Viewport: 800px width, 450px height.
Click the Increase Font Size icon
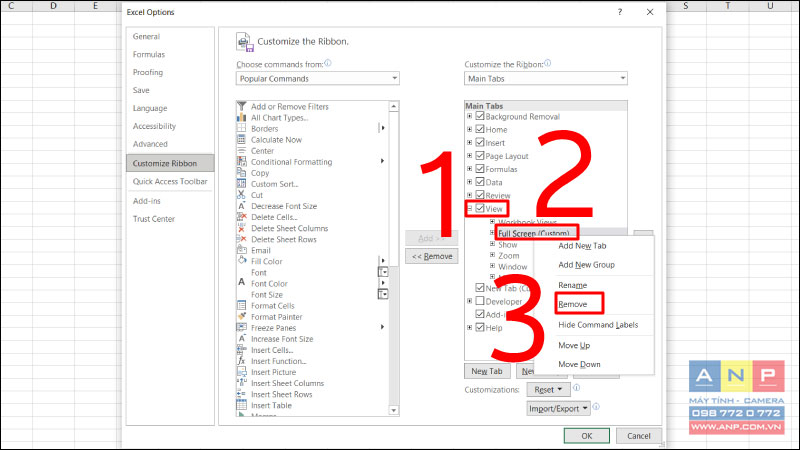click(242, 339)
